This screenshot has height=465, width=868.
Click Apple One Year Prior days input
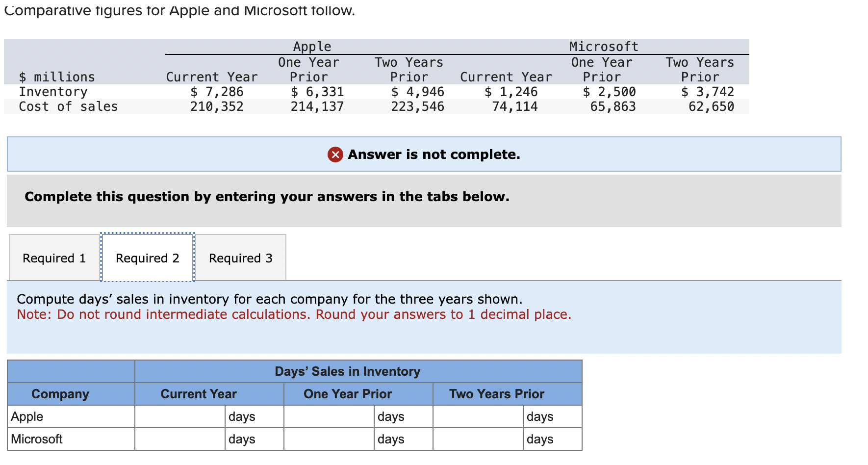tap(329, 416)
